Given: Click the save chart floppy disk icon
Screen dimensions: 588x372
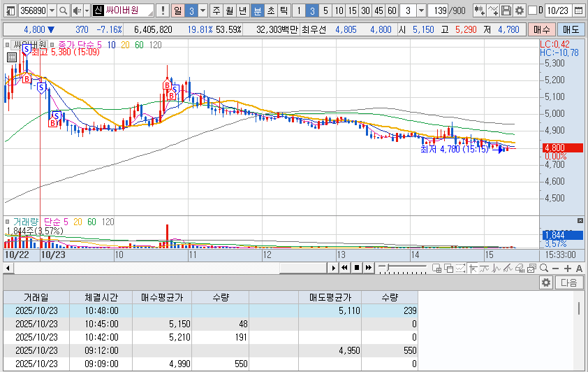Looking at the screenshot, I should pyautogui.click(x=506, y=10).
